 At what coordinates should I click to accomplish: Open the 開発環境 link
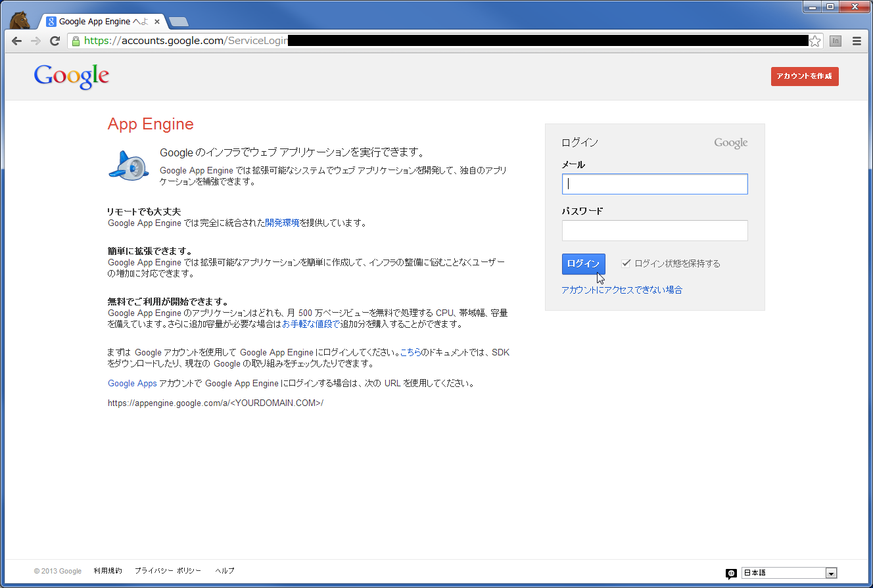click(282, 223)
